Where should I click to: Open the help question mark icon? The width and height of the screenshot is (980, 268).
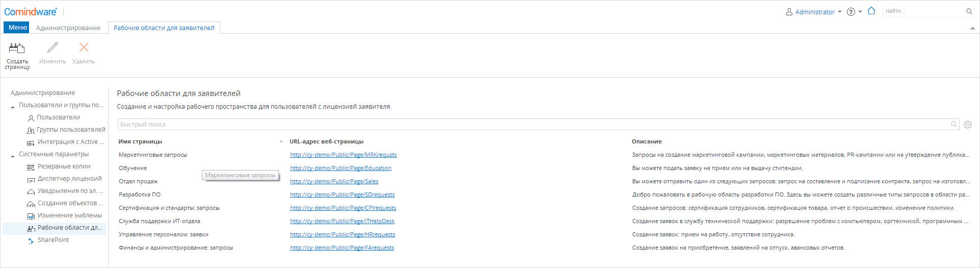point(850,12)
